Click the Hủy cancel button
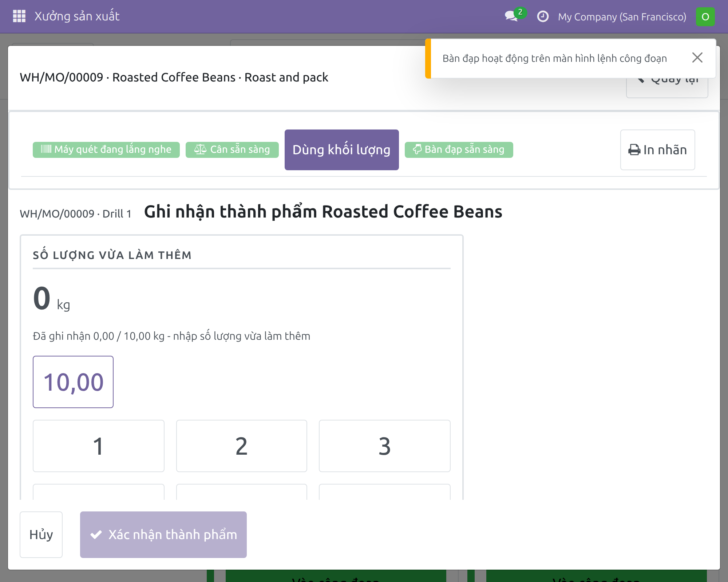 click(41, 535)
